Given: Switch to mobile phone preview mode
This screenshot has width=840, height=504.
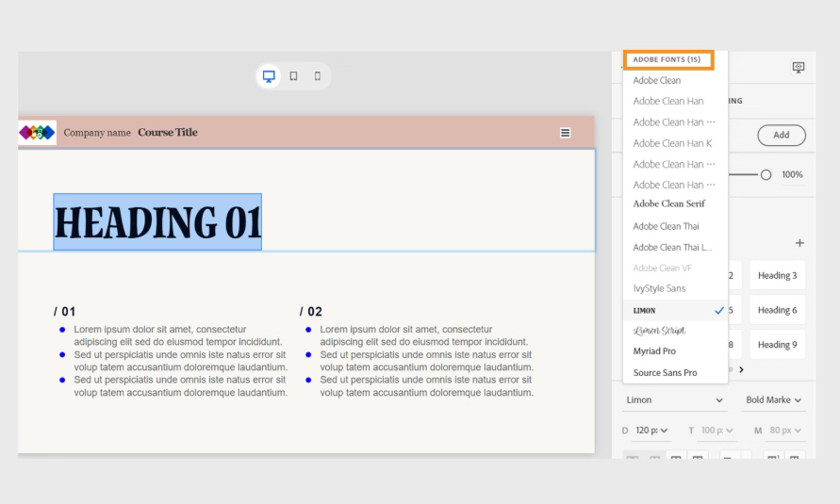Looking at the screenshot, I should tap(318, 76).
